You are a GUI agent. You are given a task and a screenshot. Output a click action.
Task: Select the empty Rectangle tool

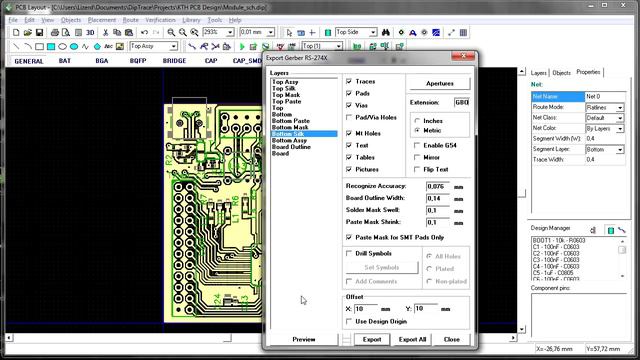click(x=39, y=46)
